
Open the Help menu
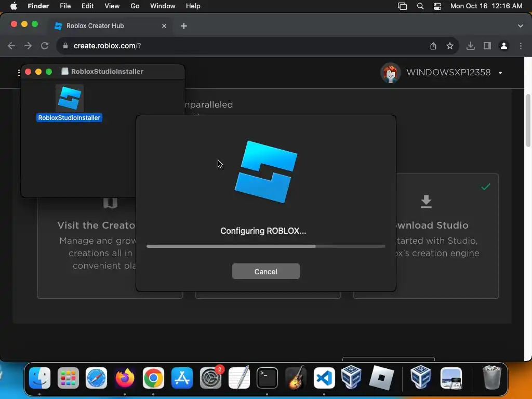193,6
